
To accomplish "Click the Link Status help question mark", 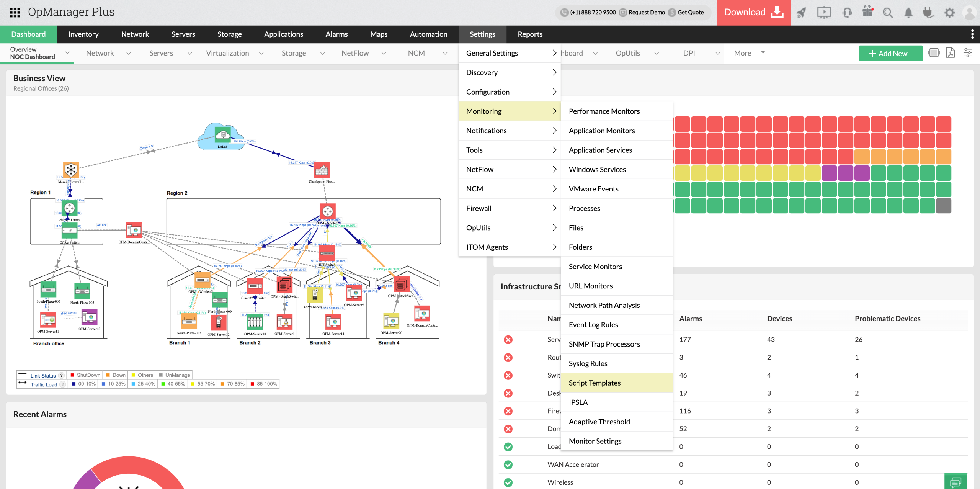I will click(61, 375).
